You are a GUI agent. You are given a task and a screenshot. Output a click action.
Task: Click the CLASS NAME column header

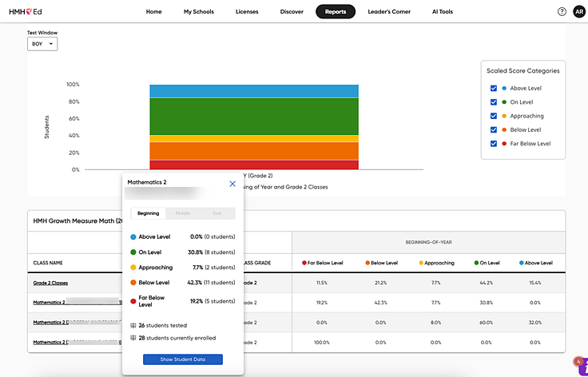coord(48,263)
